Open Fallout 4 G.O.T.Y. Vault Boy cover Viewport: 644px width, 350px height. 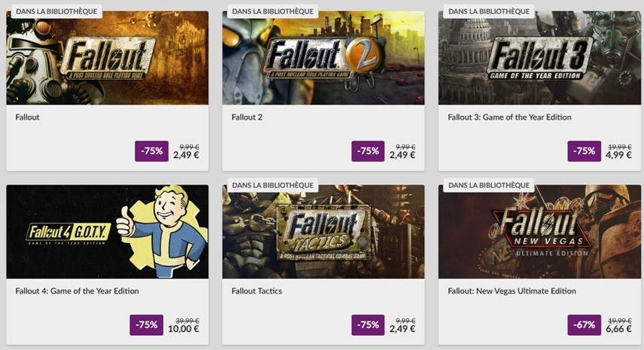[x=107, y=232]
